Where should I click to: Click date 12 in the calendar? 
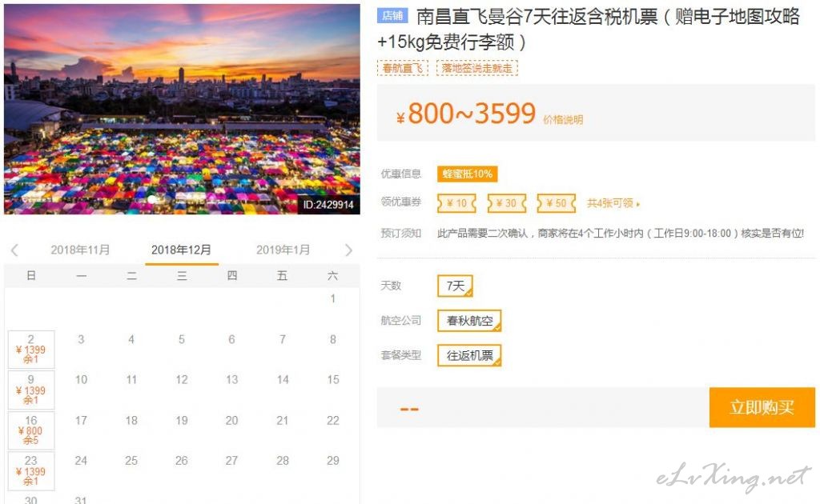pos(182,380)
